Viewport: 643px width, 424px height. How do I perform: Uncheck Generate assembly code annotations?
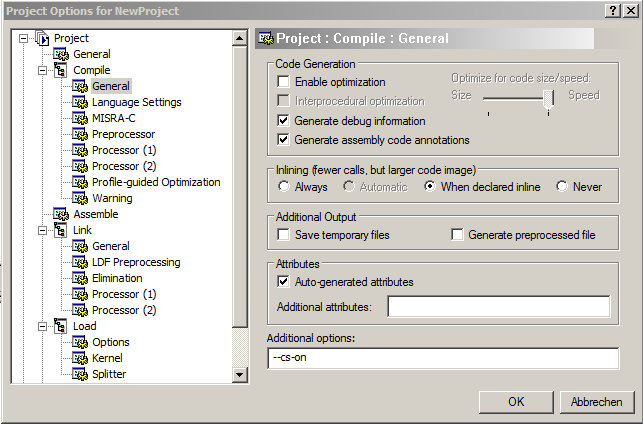coord(283,139)
